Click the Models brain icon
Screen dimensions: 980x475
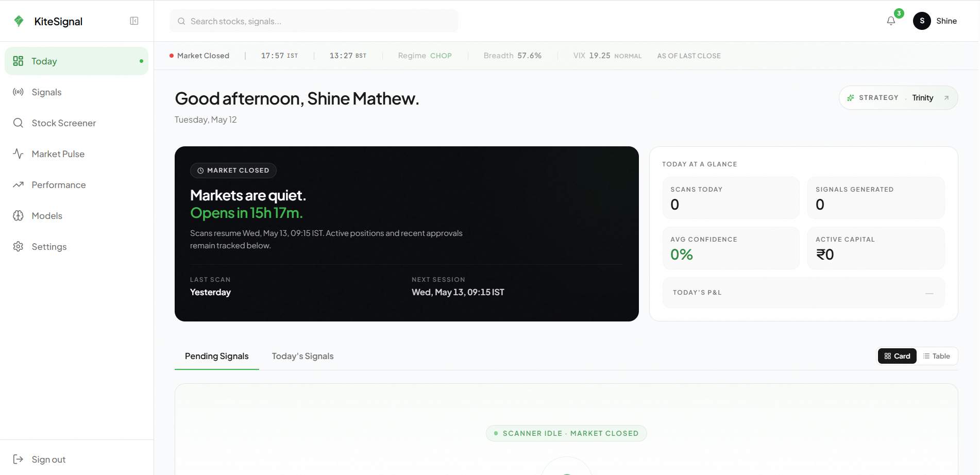click(x=18, y=216)
